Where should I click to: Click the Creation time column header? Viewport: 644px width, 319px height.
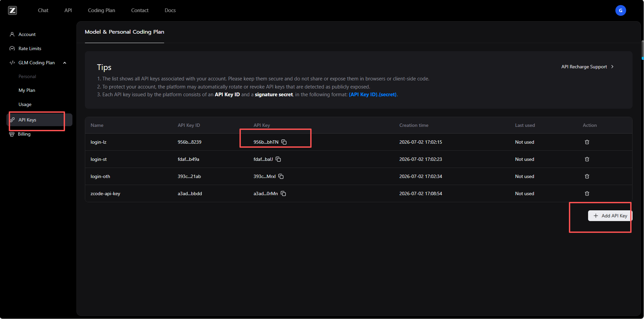(x=414, y=125)
